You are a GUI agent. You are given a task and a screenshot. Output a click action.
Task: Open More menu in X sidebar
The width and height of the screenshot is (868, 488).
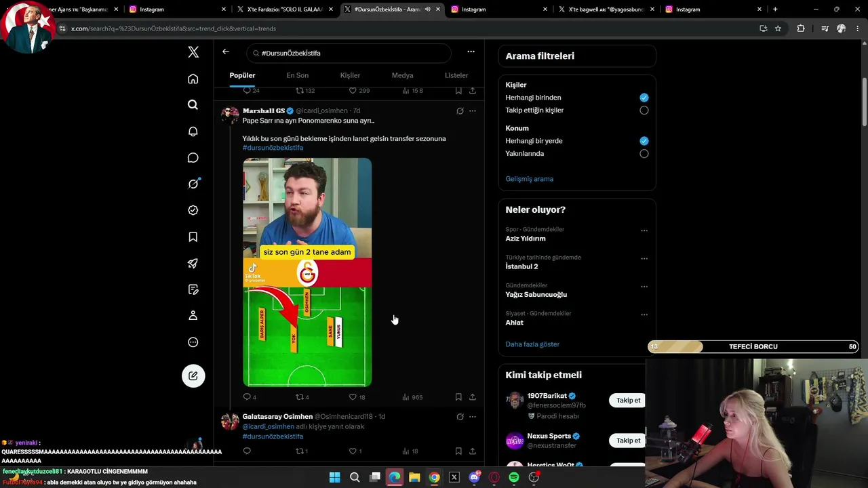193,342
